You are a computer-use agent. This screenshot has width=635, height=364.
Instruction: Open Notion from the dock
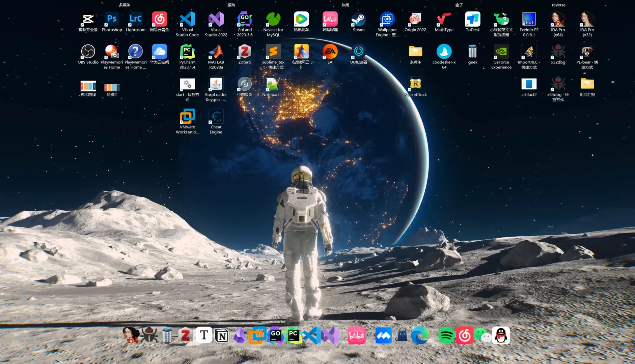click(x=222, y=335)
